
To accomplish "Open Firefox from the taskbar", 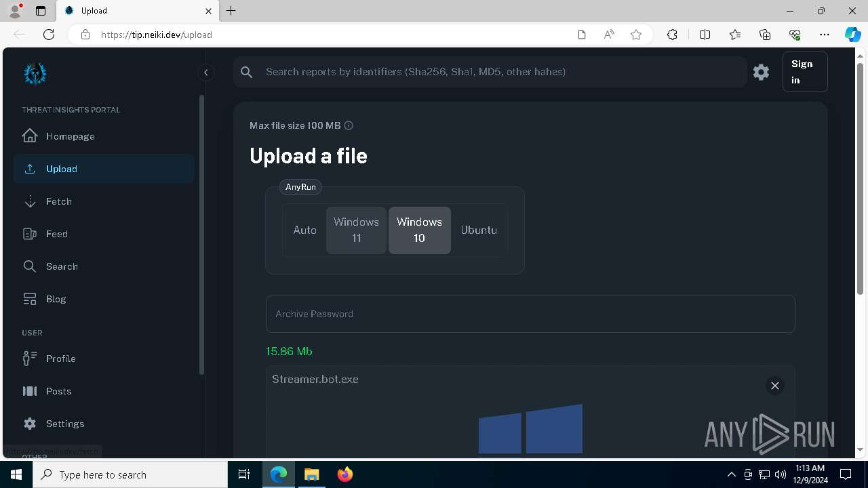I will [344, 474].
